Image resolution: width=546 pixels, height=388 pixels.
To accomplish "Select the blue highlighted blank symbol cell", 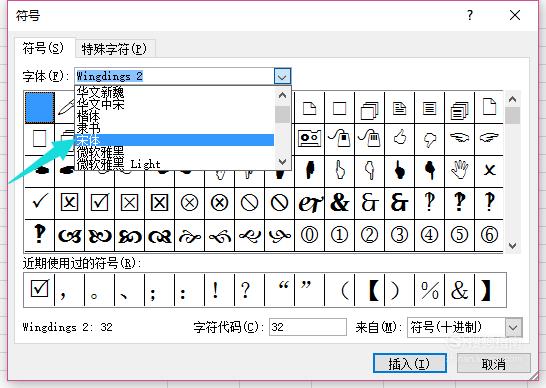I will pyautogui.click(x=40, y=108).
